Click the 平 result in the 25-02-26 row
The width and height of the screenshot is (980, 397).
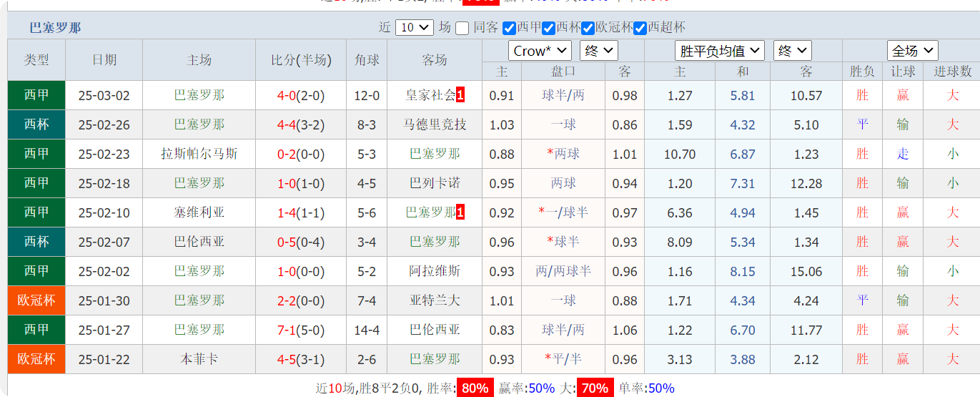click(x=862, y=124)
